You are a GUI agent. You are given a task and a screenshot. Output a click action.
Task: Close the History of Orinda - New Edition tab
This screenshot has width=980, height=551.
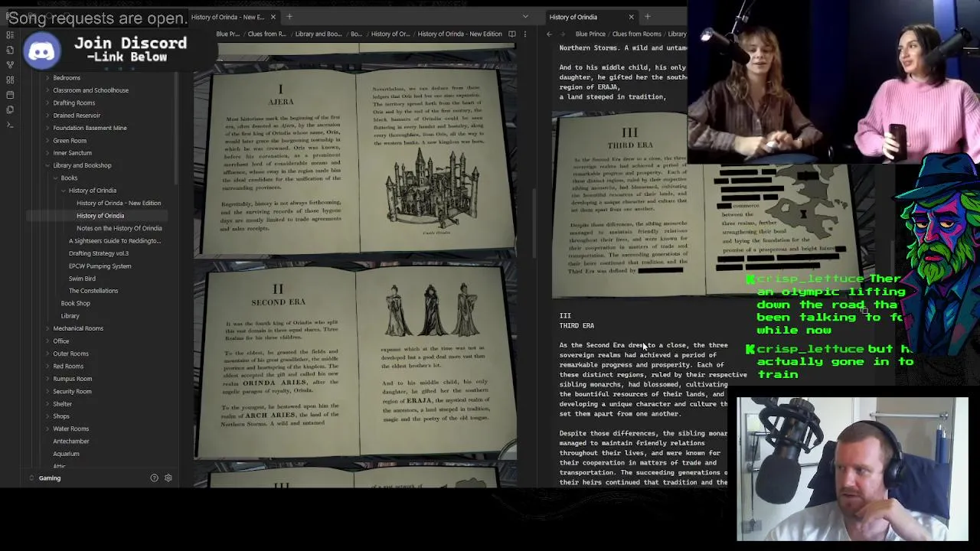click(273, 17)
